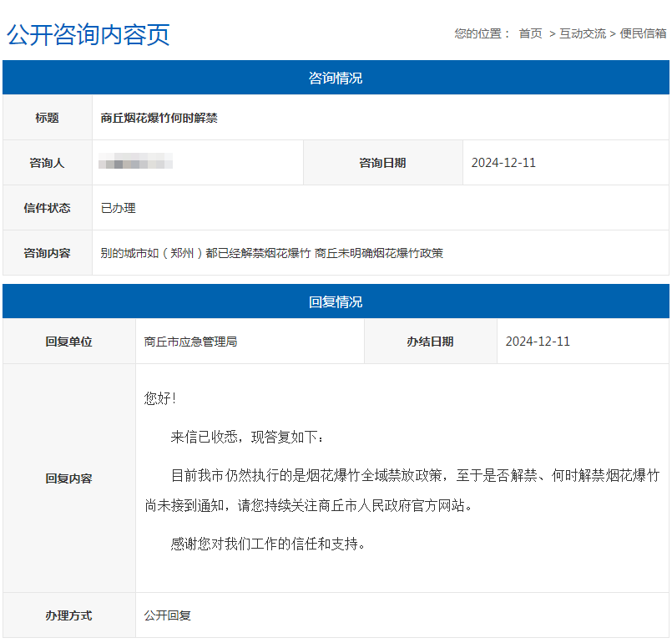This screenshot has width=672, height=643.
Task: Click the 回复内容 row label
Action: point(68,478)
